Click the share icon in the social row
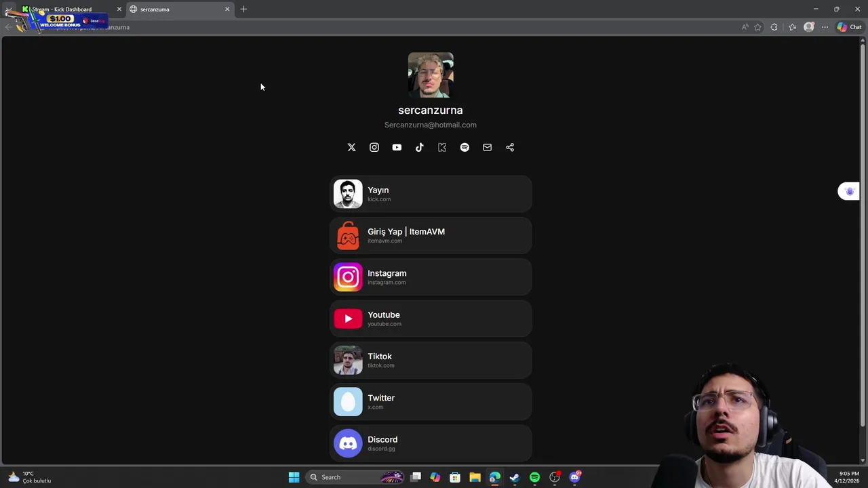 coord(510,147)
